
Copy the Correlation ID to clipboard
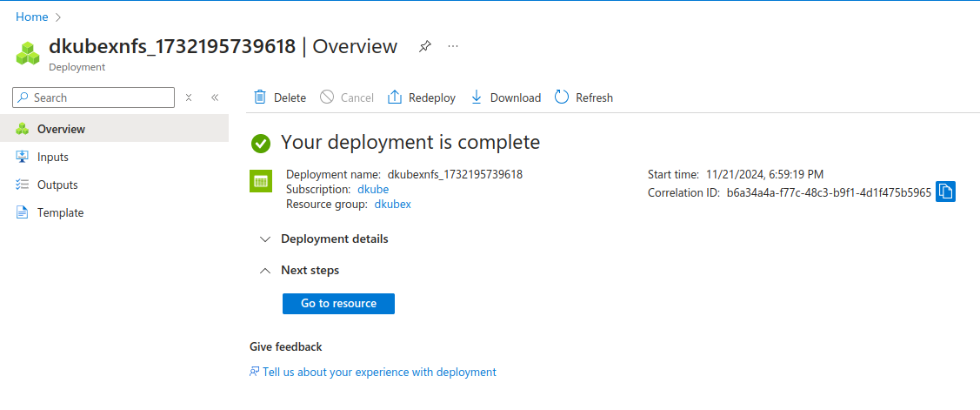click(945, 192)
